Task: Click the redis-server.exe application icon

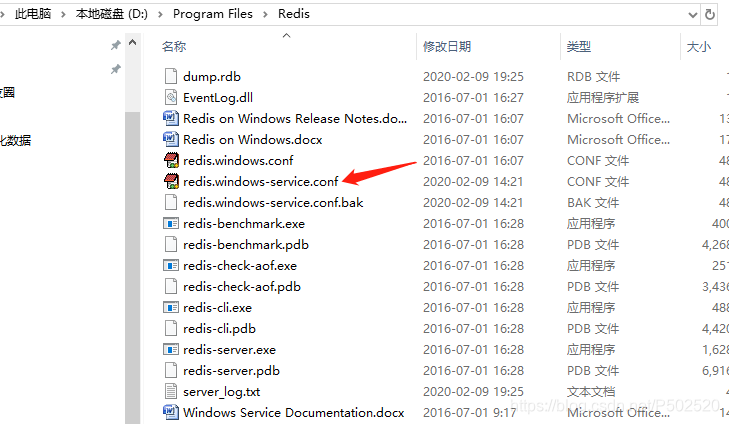Action: (x=171, y=349)
